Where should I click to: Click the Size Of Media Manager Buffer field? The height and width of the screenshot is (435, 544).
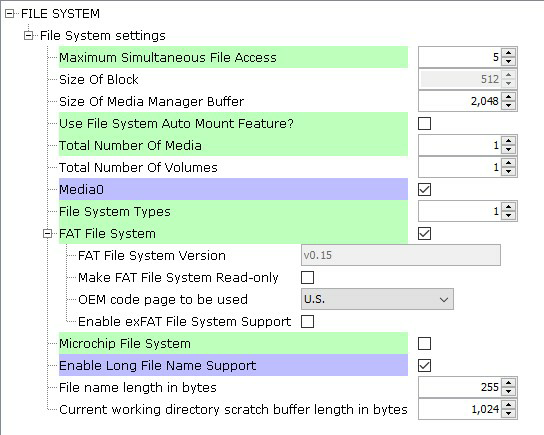point(460,101)
